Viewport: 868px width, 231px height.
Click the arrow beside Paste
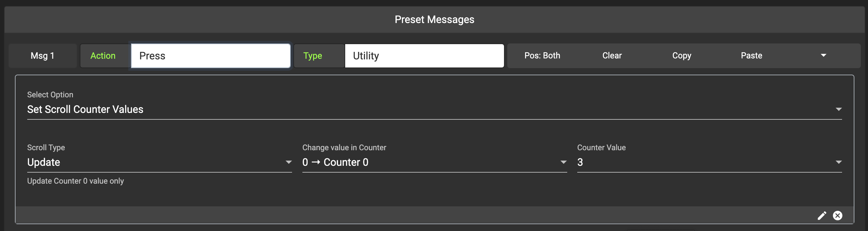point(823,56)
